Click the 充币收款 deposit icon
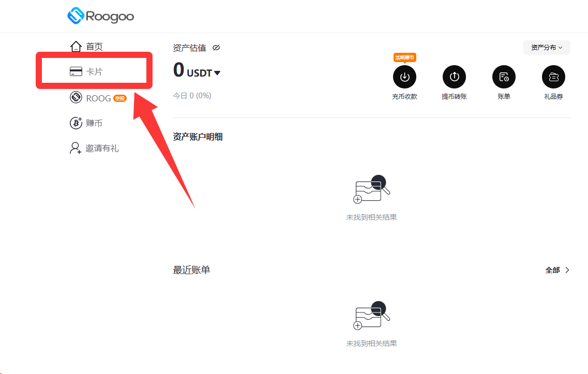 point(404,77)
